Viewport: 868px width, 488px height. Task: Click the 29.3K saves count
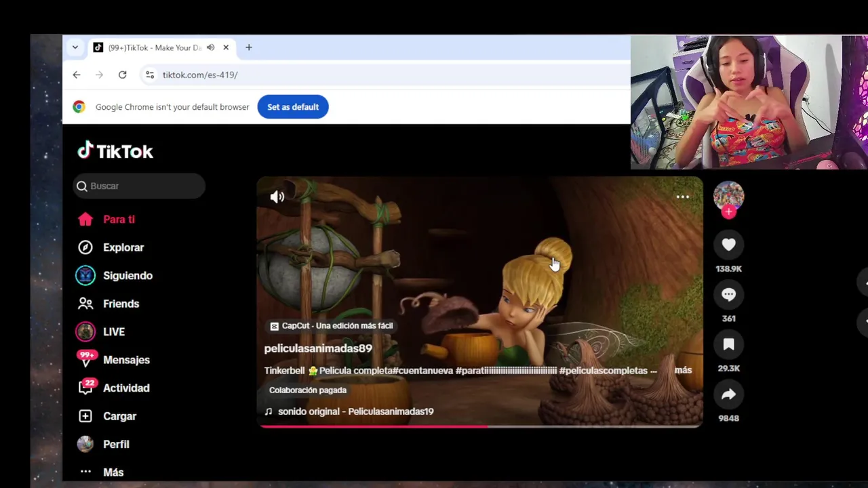point(729,369)
